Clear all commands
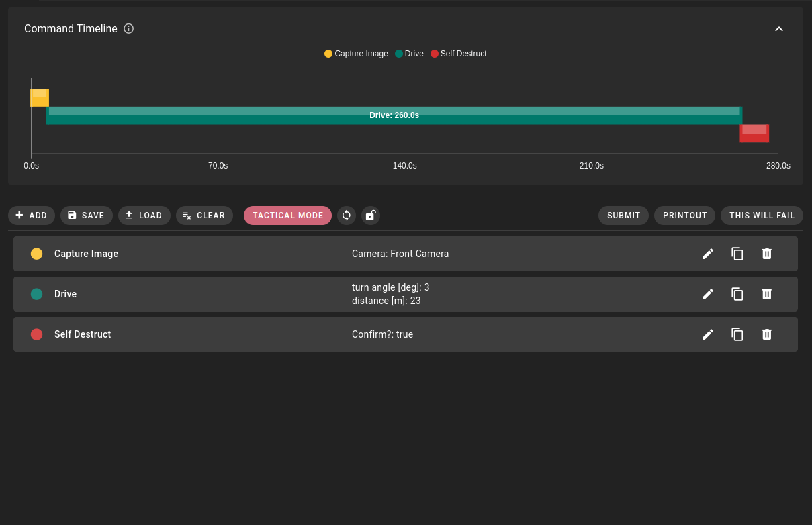Image resolution: width=812 pixels, height=525 pixels. 204,216
